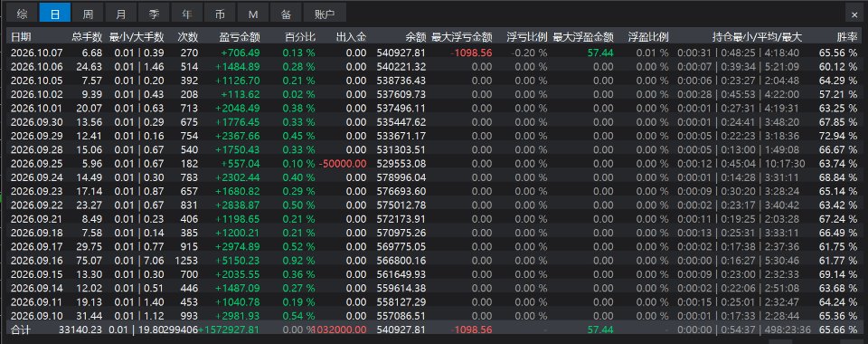Viewport: 868px width, 344px height.
Task: Switch to the 季 quarterly tab
Action: click(x=154, y=14)
